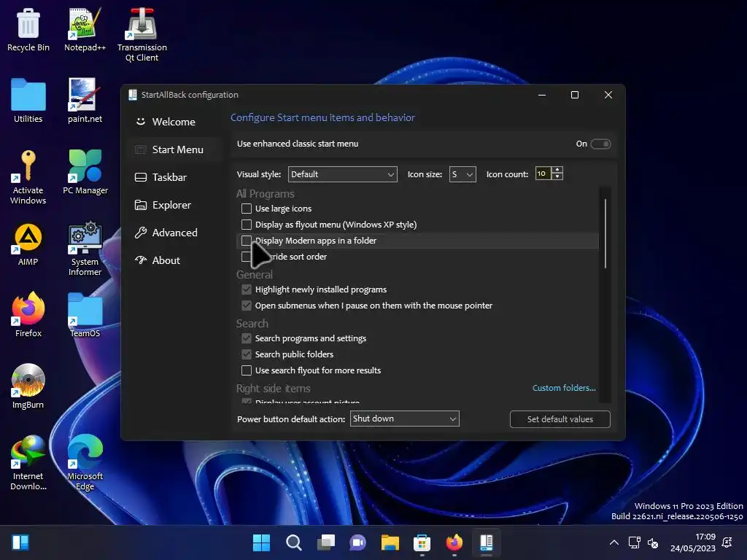Viewport: 747px width, 560px height.
Task: Open the Custom folders link
Action: point(564,388)
